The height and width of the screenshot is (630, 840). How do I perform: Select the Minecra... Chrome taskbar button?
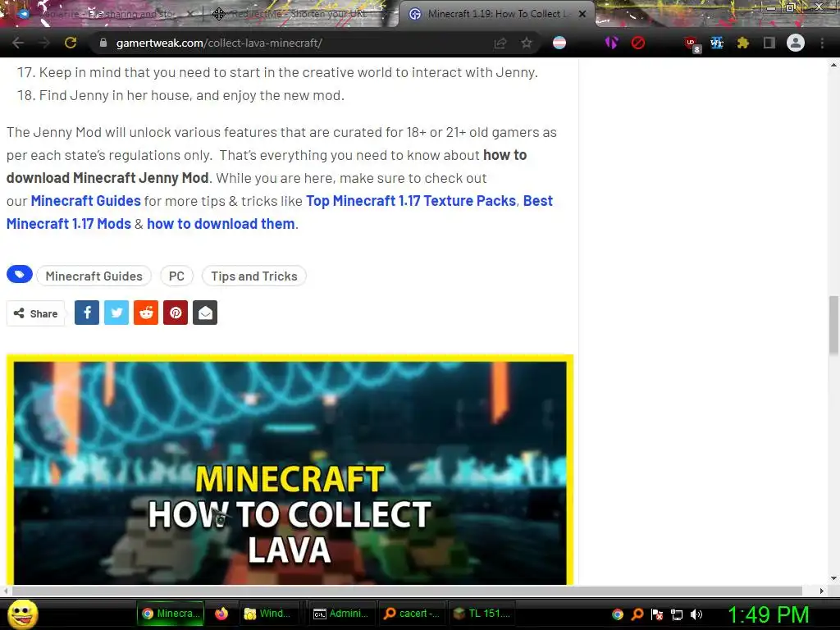[x=171, y=614]
